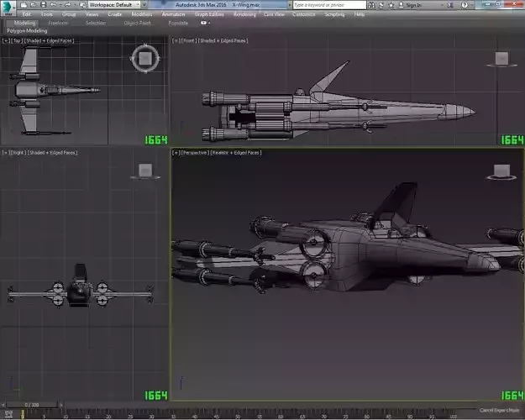Click the Autodesk Exchange X icon

pos(450,5)
